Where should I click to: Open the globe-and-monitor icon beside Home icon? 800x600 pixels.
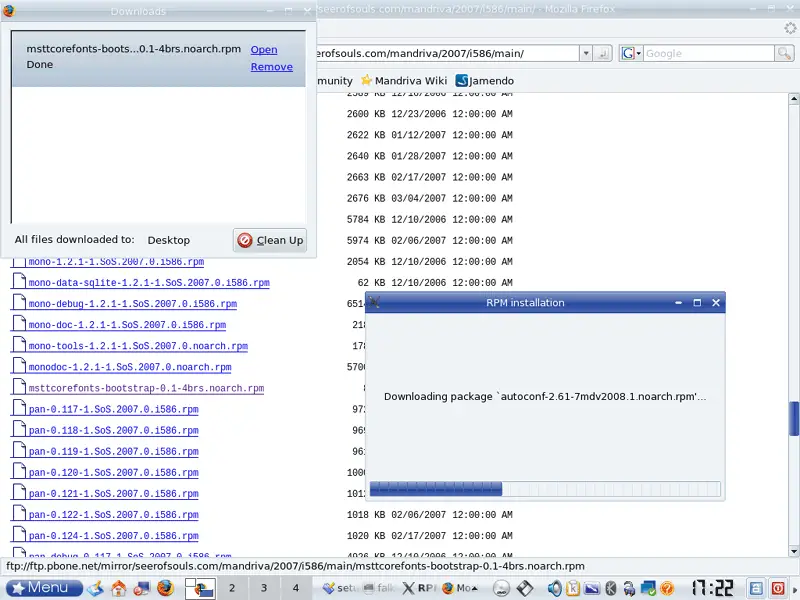pos(142,588)
